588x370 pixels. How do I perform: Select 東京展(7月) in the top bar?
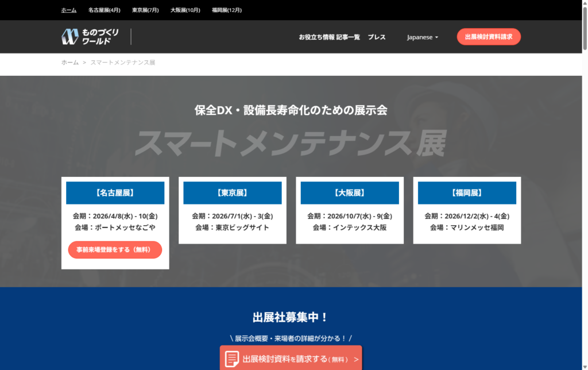point(145,10)
